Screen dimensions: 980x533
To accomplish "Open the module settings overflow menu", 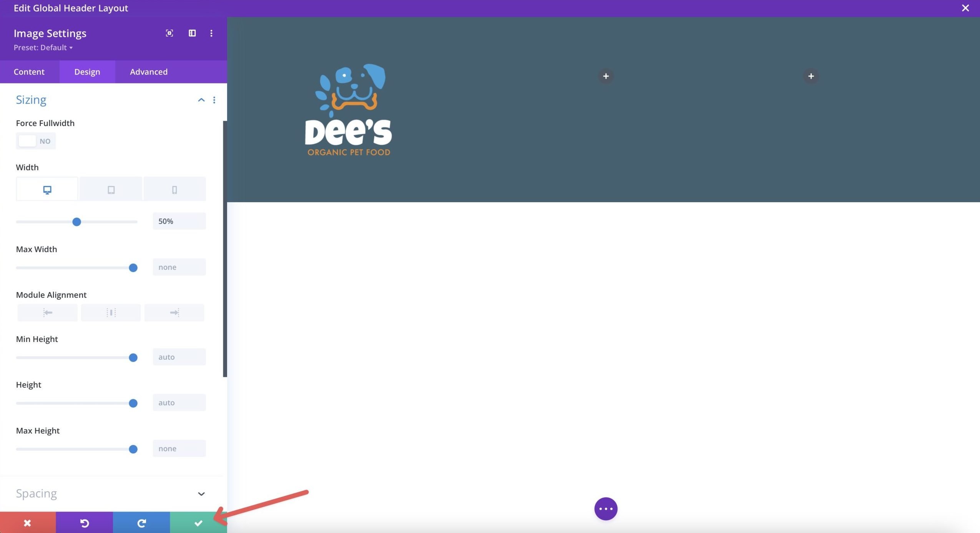I will [x=211, y=33].
